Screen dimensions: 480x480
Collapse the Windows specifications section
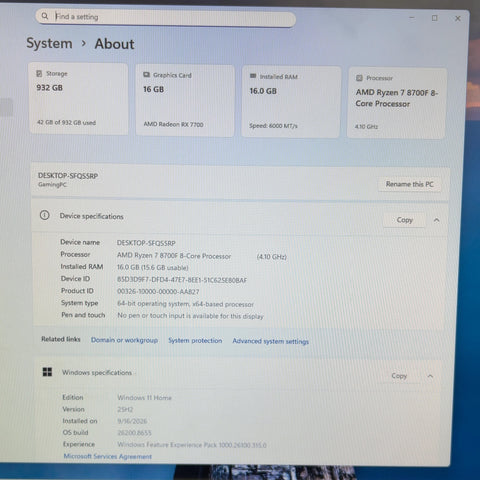(430, 376)
